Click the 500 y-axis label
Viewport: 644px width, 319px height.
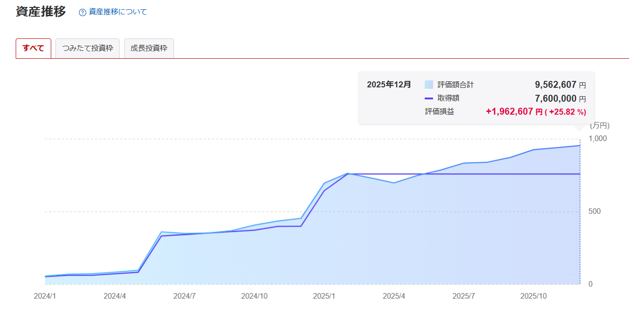pos(595,211)
